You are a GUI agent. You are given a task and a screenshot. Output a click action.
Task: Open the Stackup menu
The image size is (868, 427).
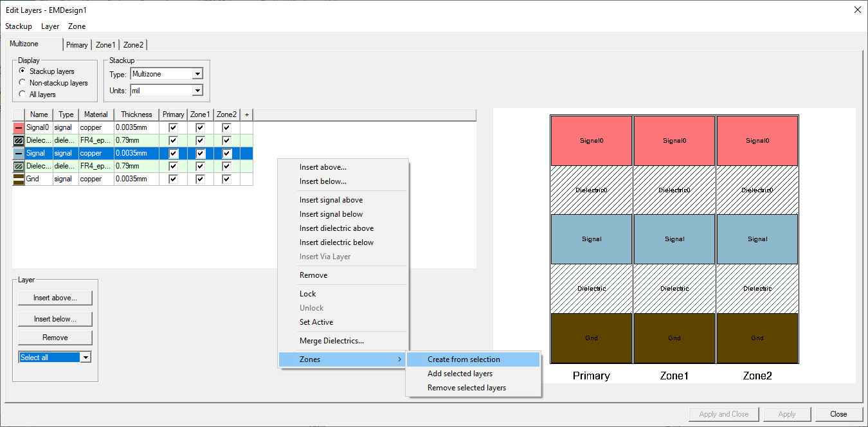point(18,26)
